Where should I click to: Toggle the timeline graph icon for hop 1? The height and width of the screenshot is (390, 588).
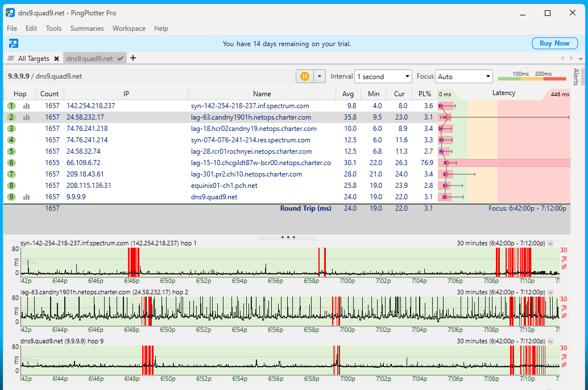pos(26,106)
